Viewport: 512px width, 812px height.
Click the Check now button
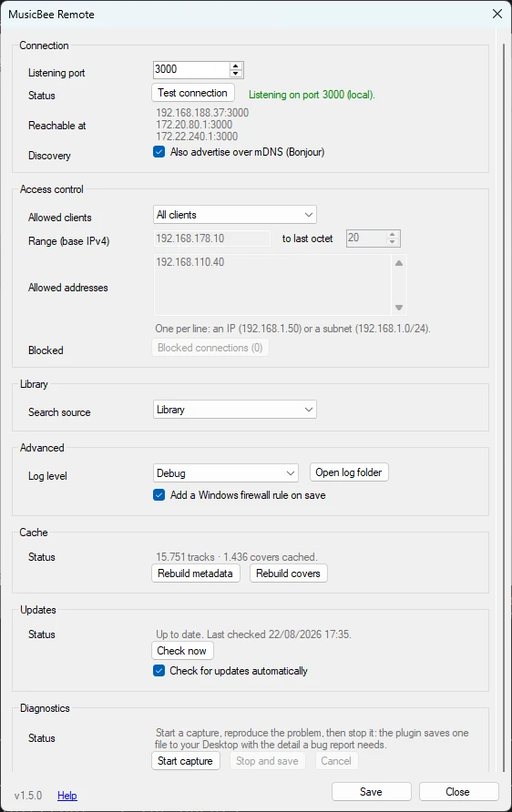(182, 651)
